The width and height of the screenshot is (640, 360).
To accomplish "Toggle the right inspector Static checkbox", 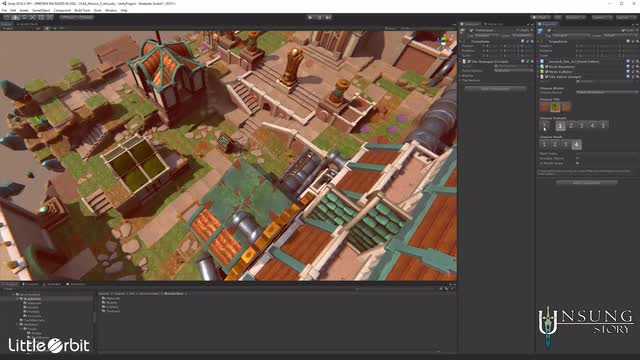I will point(623,30).
